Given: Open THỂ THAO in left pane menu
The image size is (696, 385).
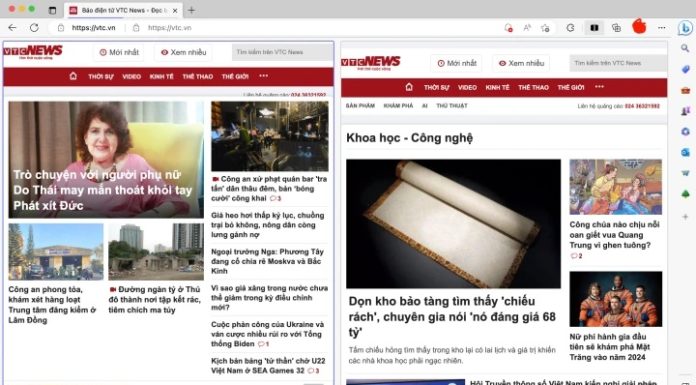Looking at the screenshot, I should point(198,76).
